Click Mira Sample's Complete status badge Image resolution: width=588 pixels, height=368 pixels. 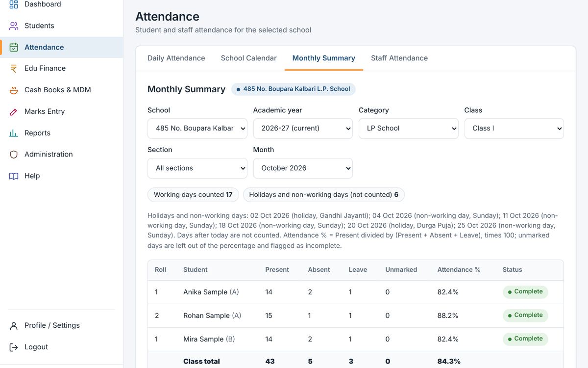(x=525, y=339)
